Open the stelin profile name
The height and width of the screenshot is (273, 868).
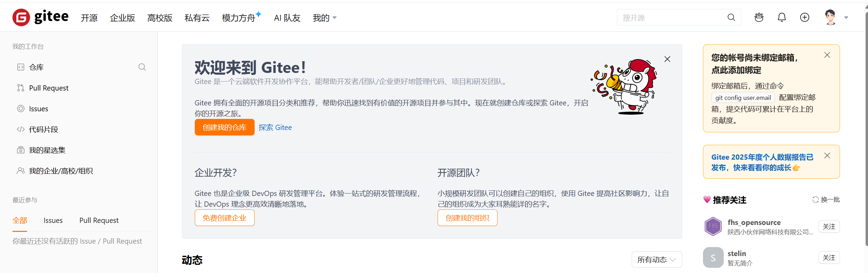coord(737,253)
